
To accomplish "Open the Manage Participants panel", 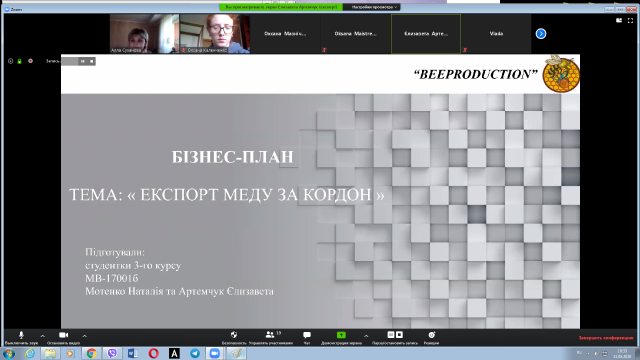I will (x=271, y=338).
